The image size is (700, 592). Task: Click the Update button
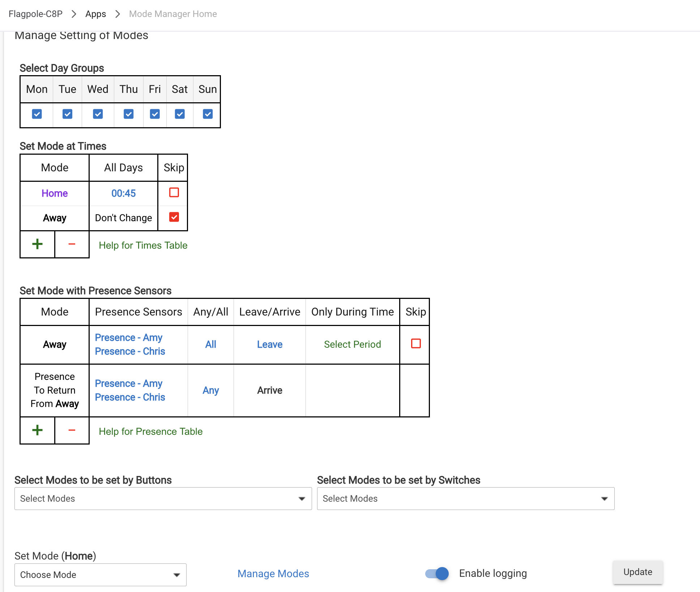[637, 572]
